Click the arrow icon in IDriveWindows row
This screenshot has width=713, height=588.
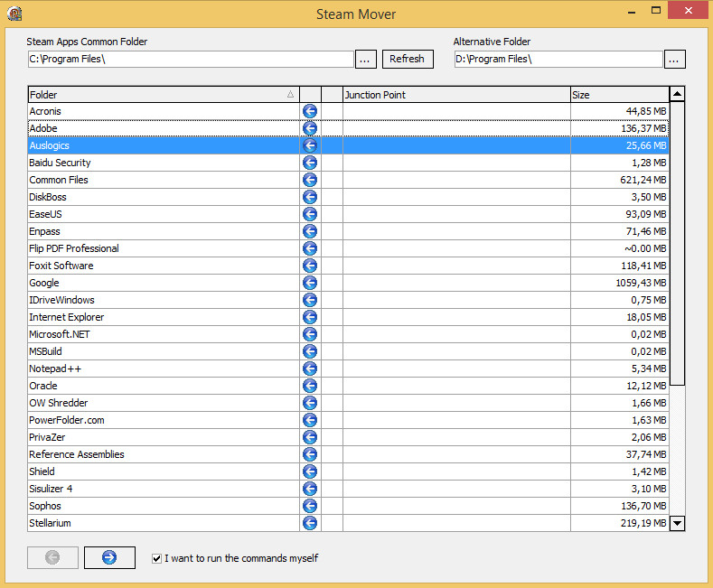(x=310, y=300)
